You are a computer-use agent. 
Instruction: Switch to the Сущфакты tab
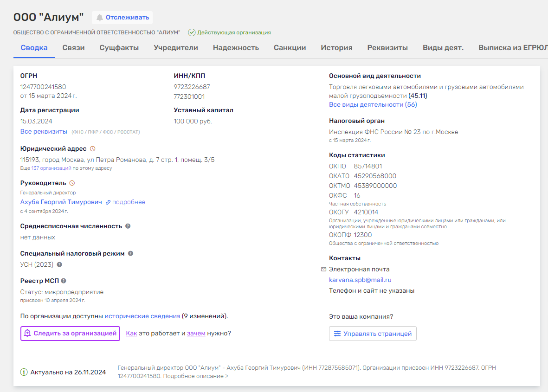(x=119, y=48)
